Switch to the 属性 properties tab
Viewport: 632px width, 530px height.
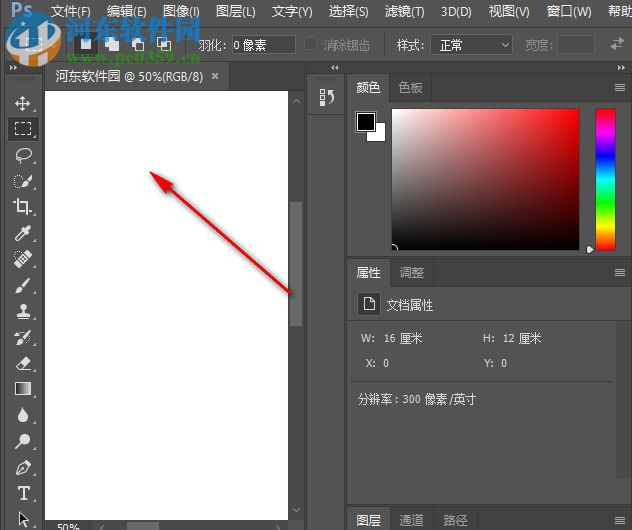(x=368, y=273)
